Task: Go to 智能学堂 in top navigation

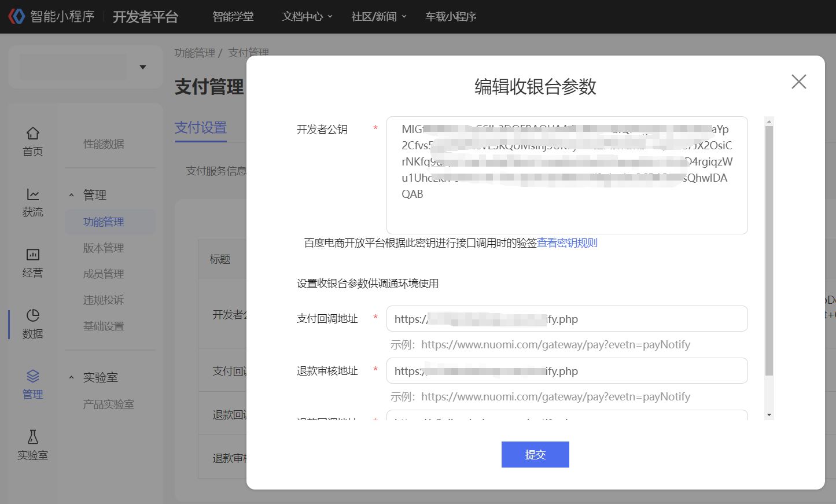Action: (x=233, y=17)
